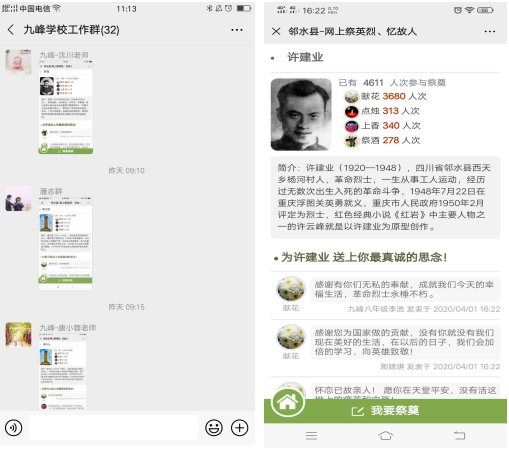Tap the 上香 incense icon with 340
Screen dimensions: 509x449
(351, 126)
